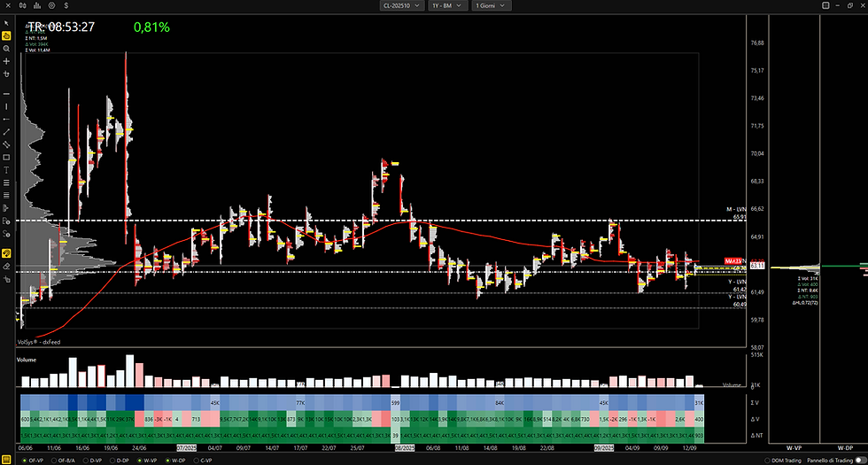
Task: Activate the magnifier zoom tool
Action: (x=6, y=49)
